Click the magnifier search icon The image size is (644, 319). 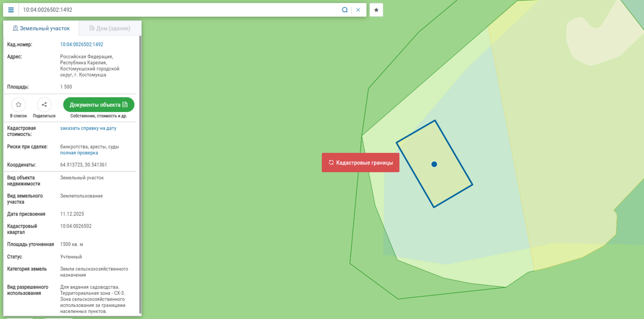[344, 10]
